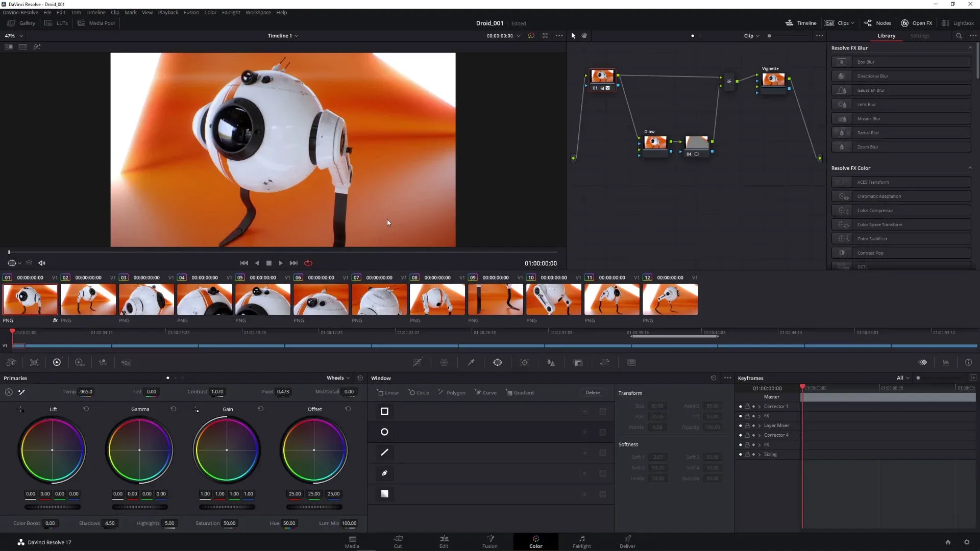Select the arrow pointer tool in node editor
Image resolution: width=980 pixels, height=551 pixels.
click(x=573, y=36)
